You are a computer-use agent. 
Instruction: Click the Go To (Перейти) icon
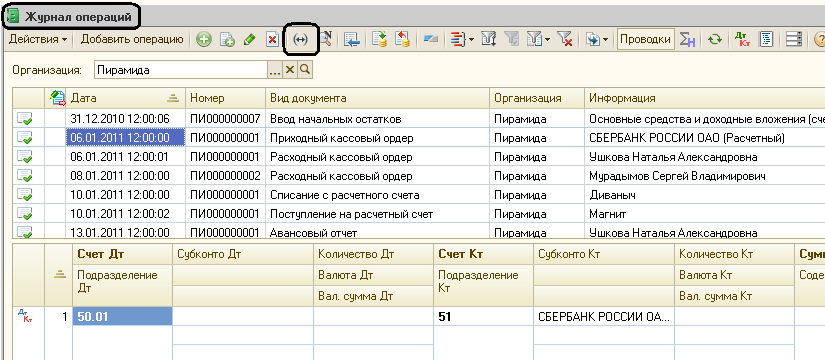593,40
